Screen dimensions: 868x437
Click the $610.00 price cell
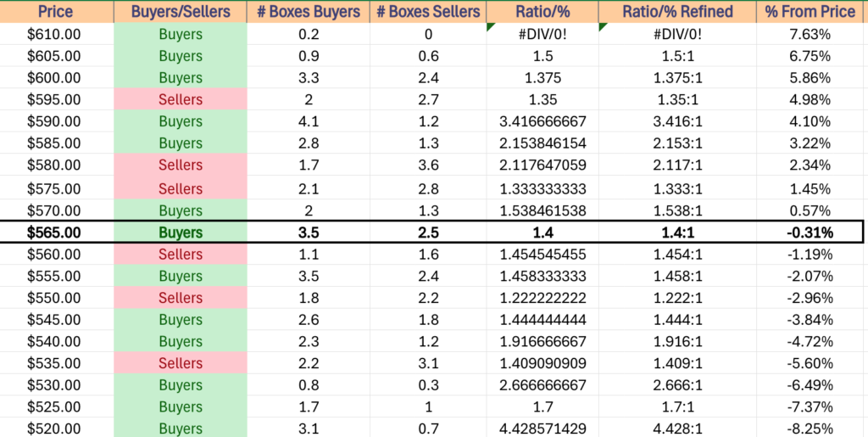[x=57, y=34]
